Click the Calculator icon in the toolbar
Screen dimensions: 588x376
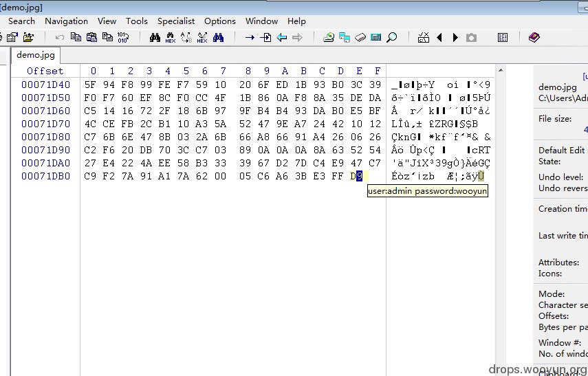tap(375, 38)
